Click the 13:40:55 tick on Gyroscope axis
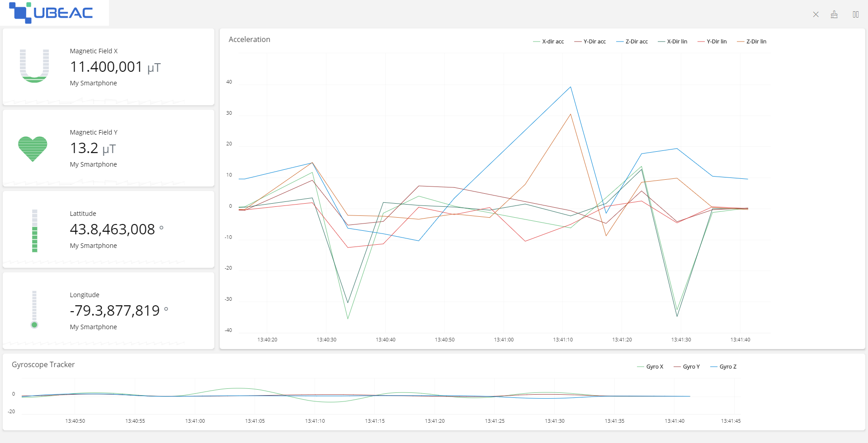The image size is (868, 443). [x=135, y=421]
